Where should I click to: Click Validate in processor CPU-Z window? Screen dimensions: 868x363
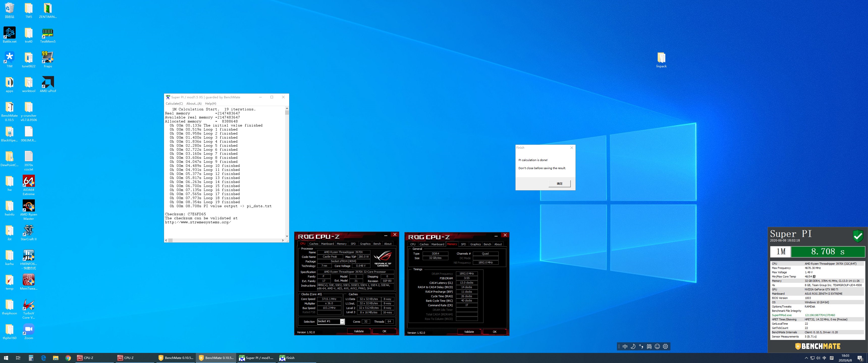[x=359, y=331]
